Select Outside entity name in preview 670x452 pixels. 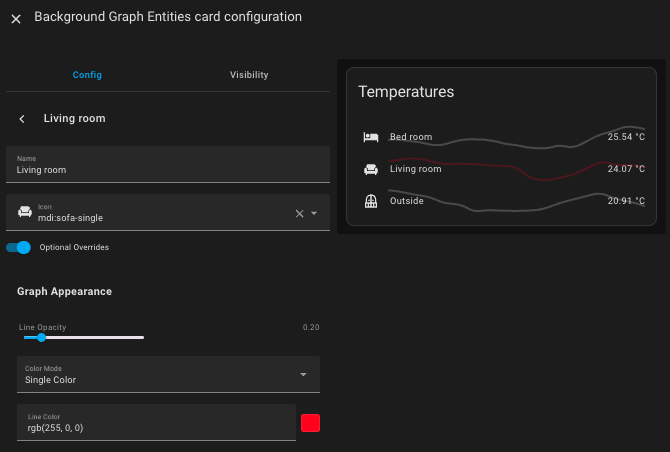click(406, 201)
